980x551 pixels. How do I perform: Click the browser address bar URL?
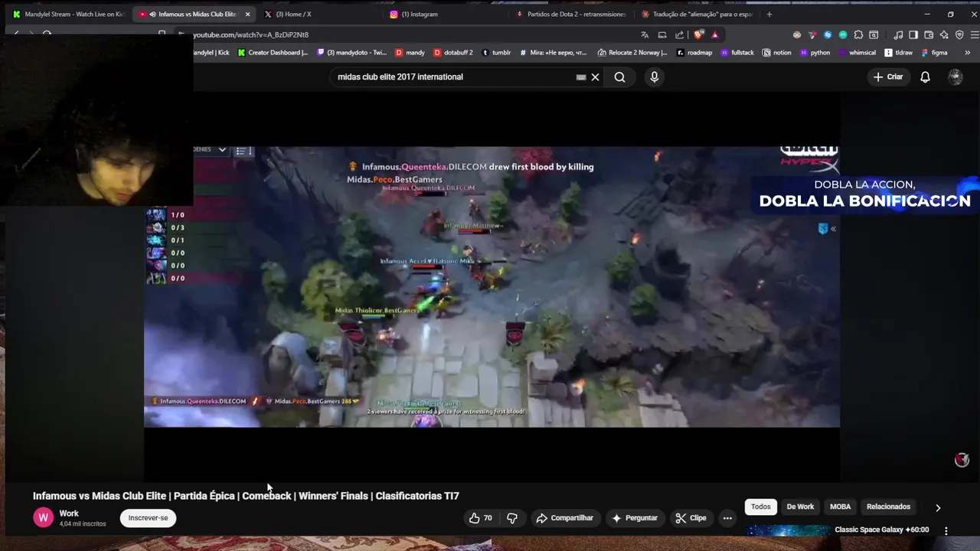250,34
